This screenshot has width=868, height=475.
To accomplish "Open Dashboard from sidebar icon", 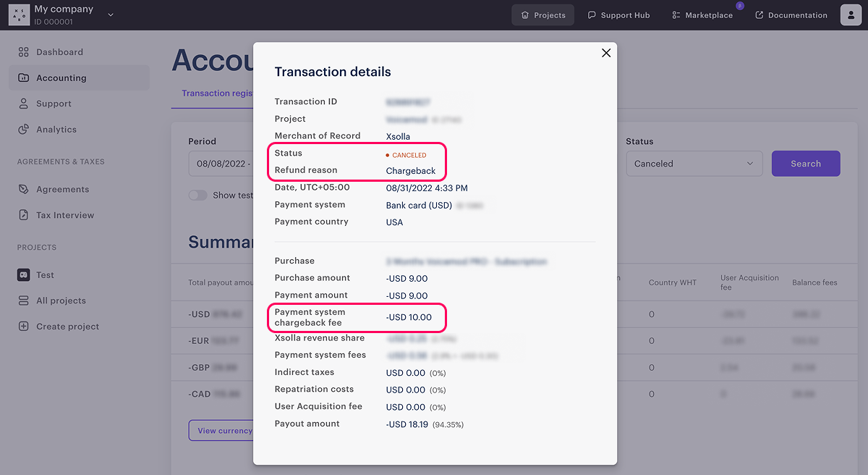I will click(x=24, y=52).
